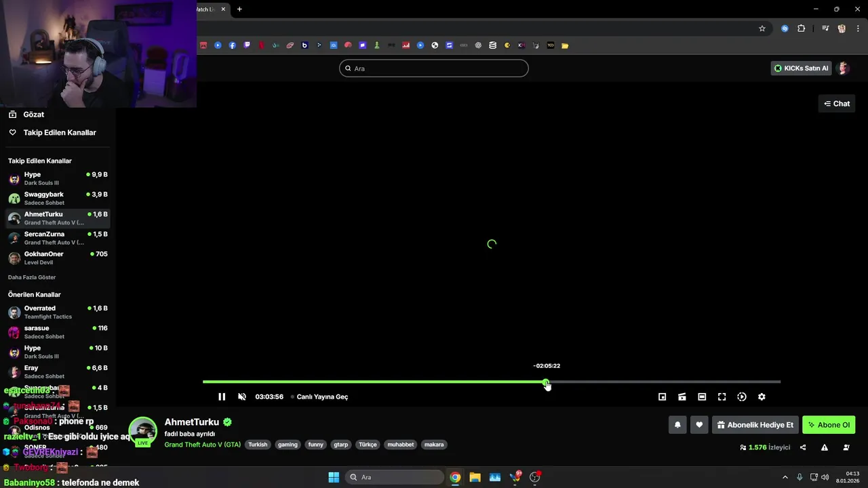Toggle the notification bell for AhmetTurku
Image resolution: width=868 pixels, height=488 pixels.
pyautogui.click(x=677, y=425)
